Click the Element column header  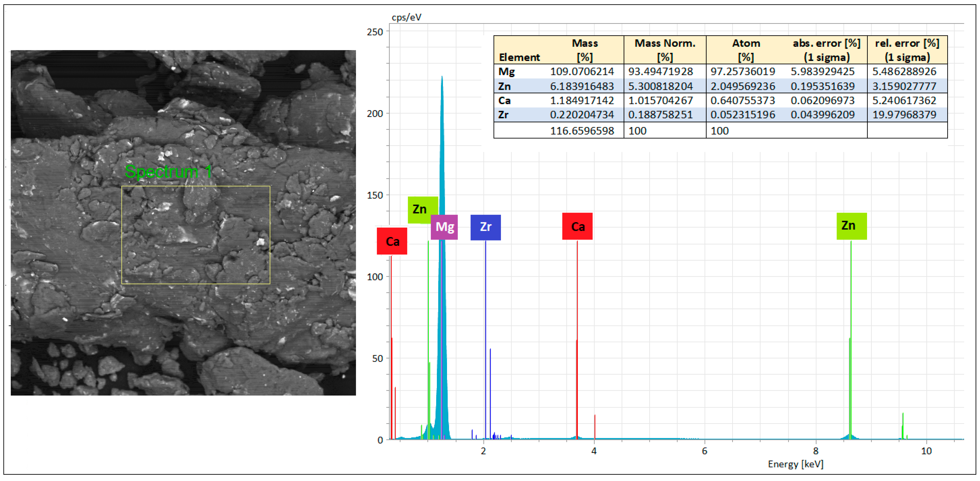coord(519,57)
